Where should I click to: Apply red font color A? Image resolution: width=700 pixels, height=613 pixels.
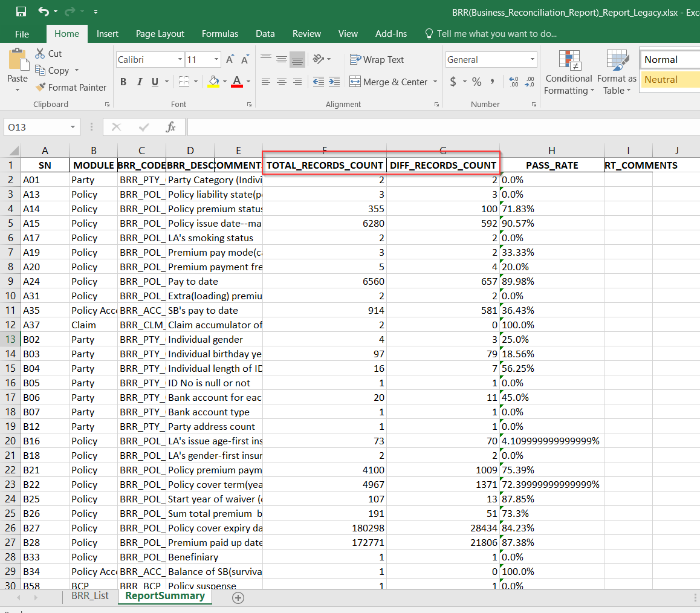pos(237,81)
